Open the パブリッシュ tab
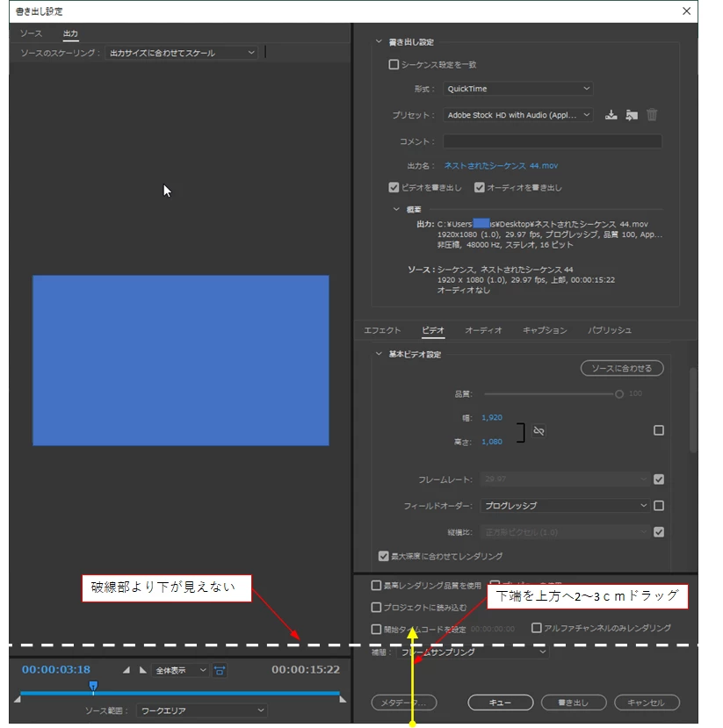Viewport: 723px width, 728px height. (x=609, y=330)
